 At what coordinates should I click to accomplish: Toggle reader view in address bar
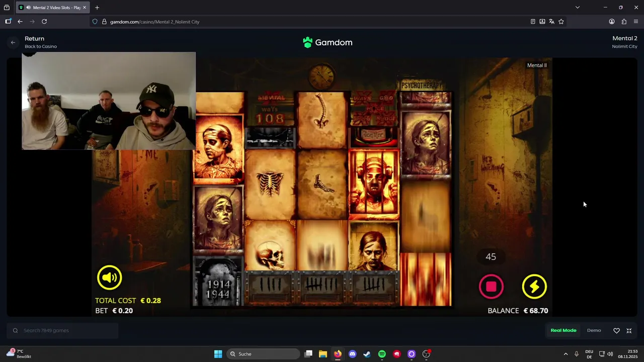(533, 22)
